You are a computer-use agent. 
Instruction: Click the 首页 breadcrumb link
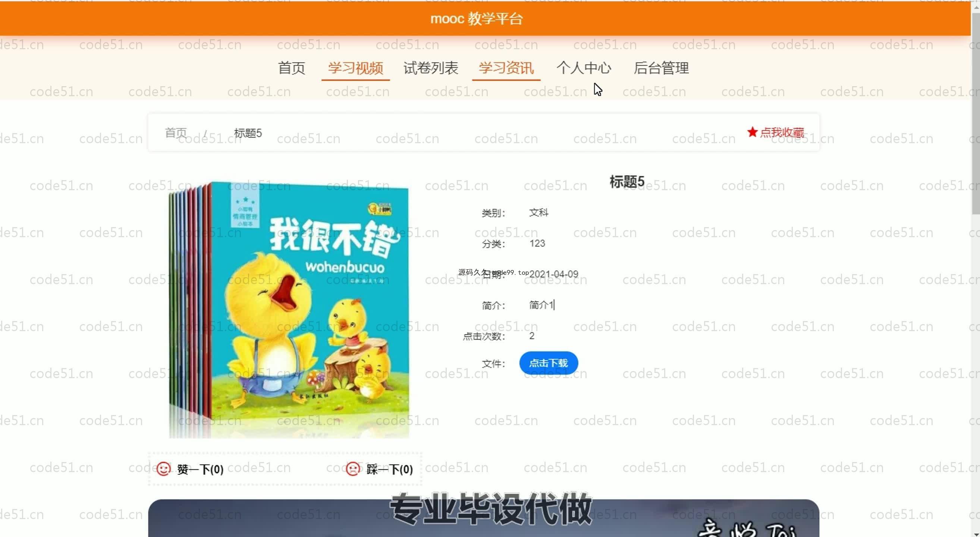point(176,133)
